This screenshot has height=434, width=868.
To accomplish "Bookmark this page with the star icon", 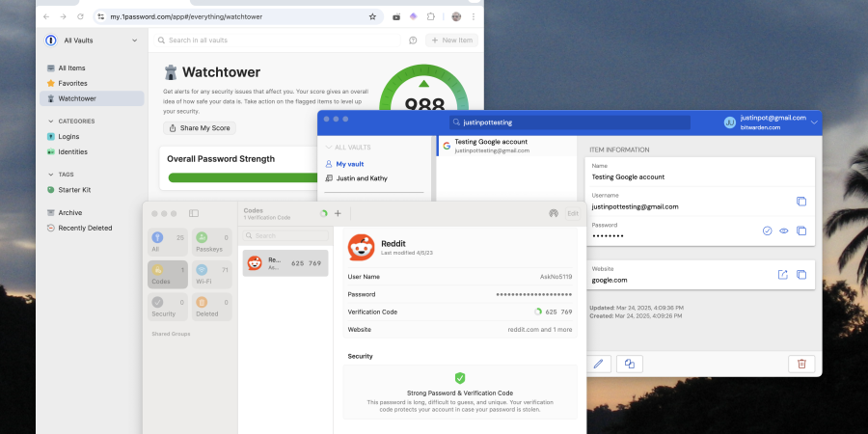I will point(372,16).
